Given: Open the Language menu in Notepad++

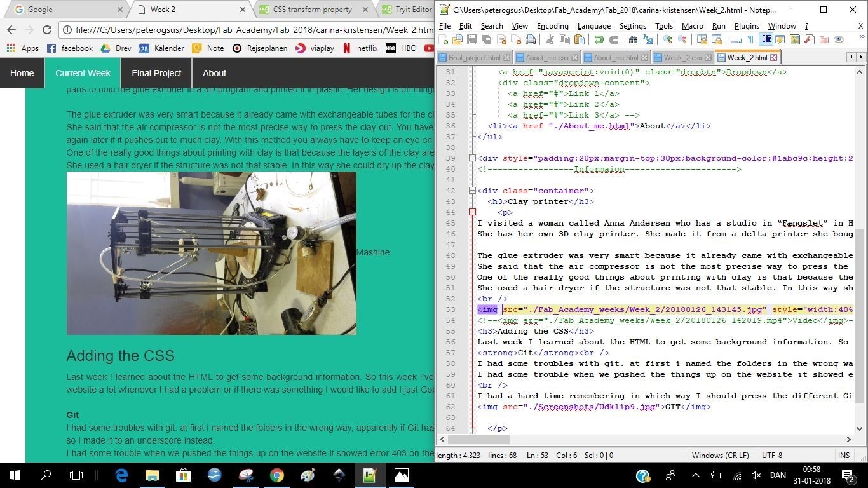Looking at the screenshot, I should 594,26.
